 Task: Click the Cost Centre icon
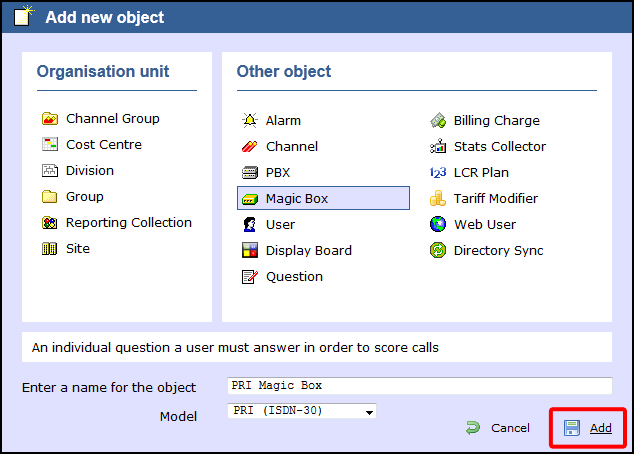[50, 144]
